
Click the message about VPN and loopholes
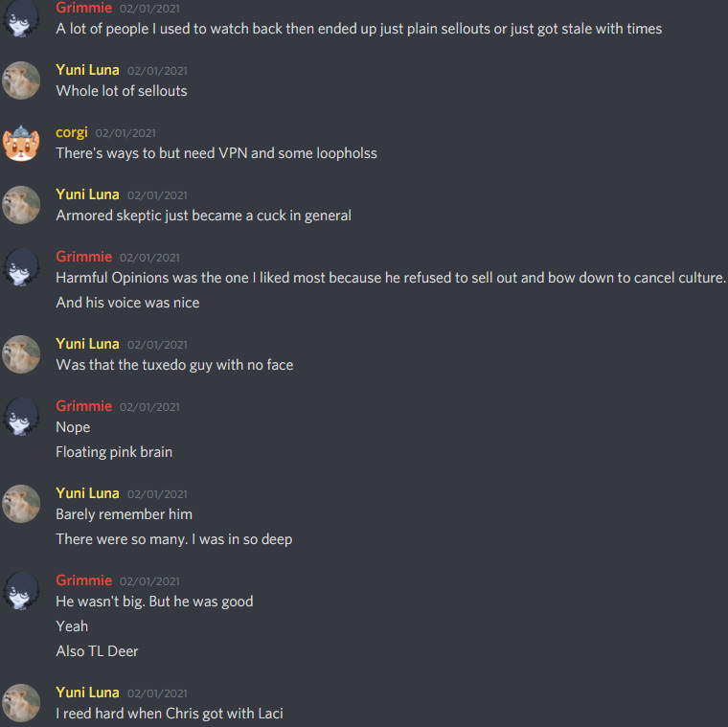point(216,153)
